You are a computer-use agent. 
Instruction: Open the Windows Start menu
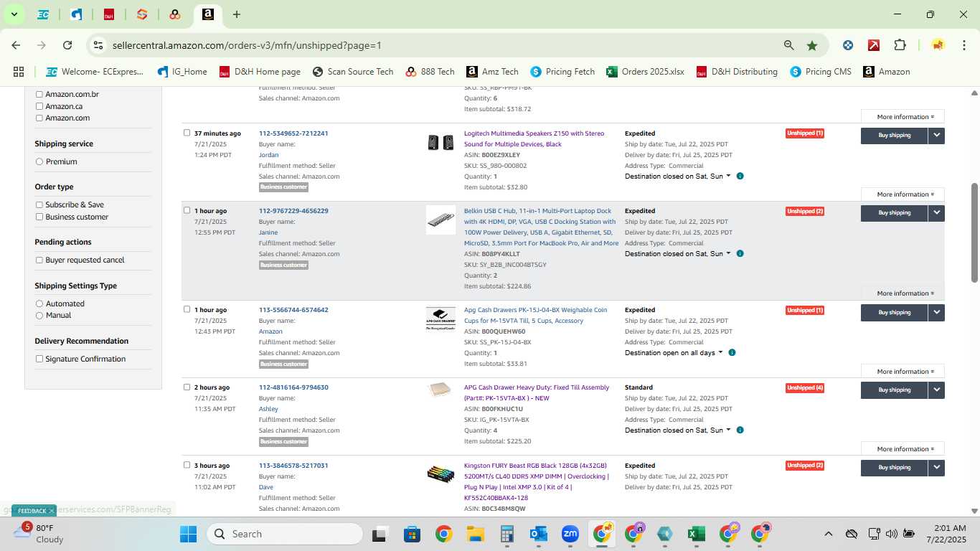point(188,534)
